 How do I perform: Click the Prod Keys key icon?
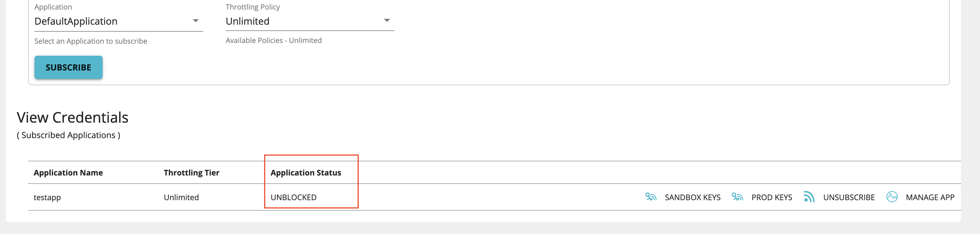click(x=737, y=197)
